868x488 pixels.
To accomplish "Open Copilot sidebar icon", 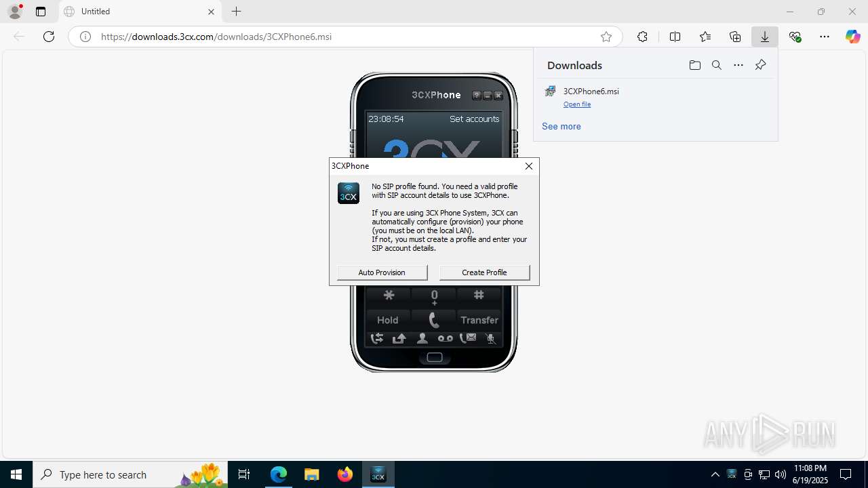I will coord(853,37).
